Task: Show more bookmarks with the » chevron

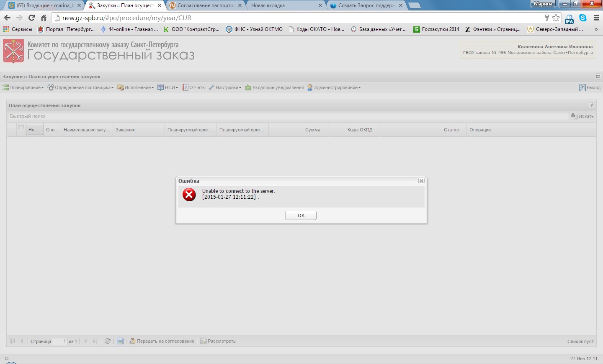Action: 596,29
